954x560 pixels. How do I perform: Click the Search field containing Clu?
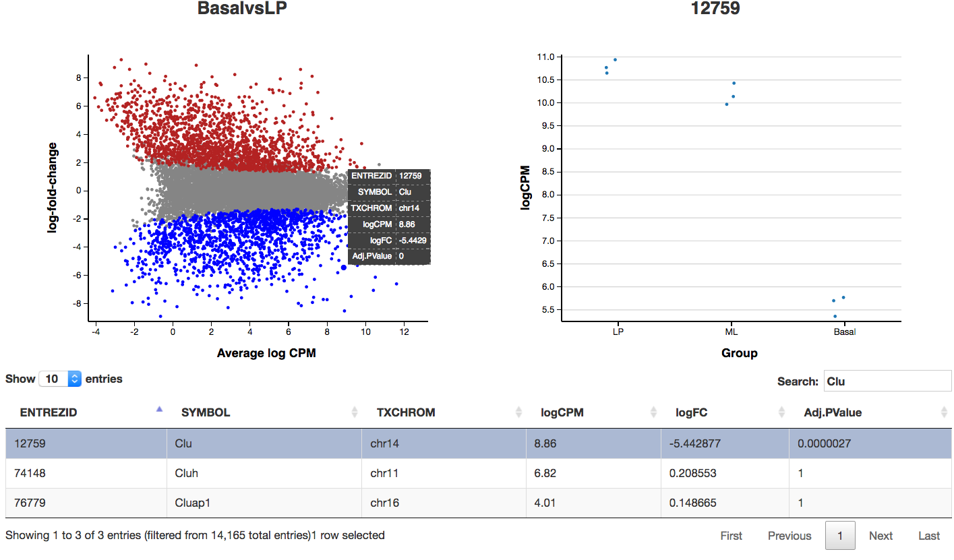886,381
